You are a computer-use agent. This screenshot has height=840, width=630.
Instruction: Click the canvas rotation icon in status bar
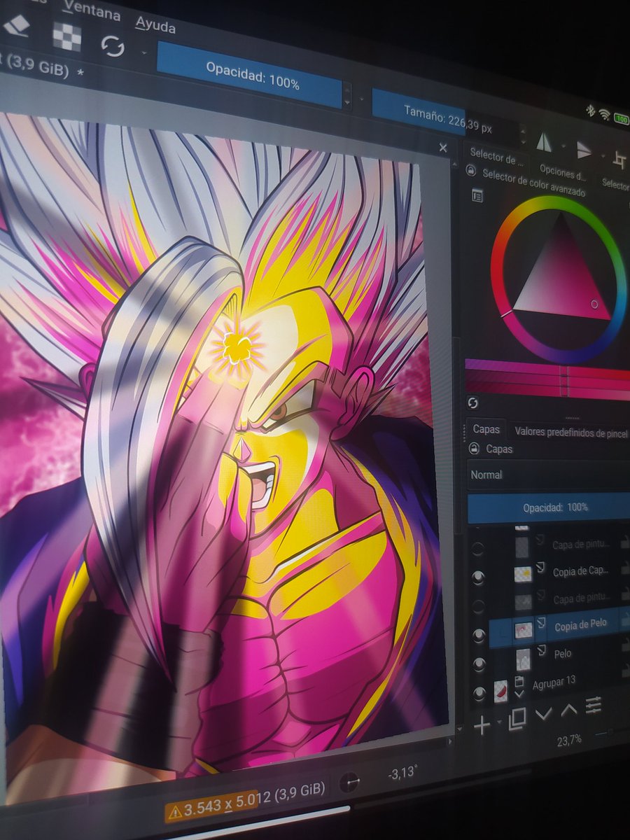pyautogui.click(x=349, y=783)
